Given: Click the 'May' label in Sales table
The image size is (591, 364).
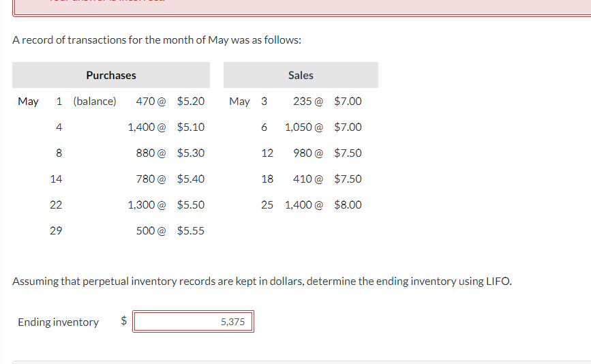Looking at the screenshot, I should pos(239,102).
